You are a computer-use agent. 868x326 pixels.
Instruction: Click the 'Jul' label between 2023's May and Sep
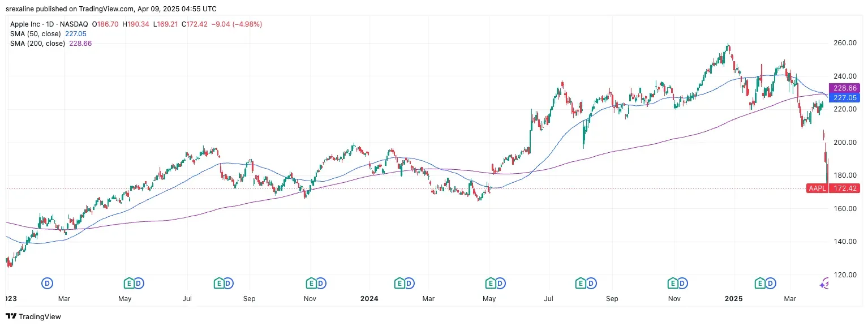pyautogui.click(x=188, y=298)
